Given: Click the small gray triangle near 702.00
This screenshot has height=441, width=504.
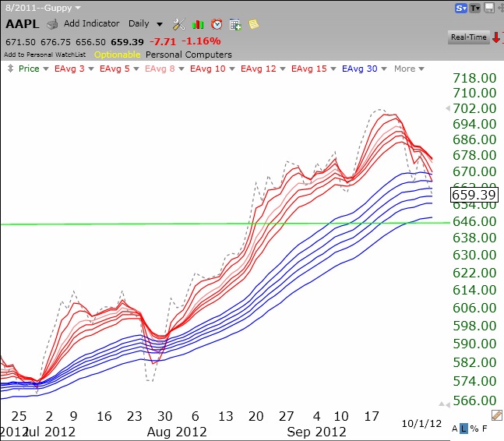Looking at the screenshot, I should click(x=447, y=108).
